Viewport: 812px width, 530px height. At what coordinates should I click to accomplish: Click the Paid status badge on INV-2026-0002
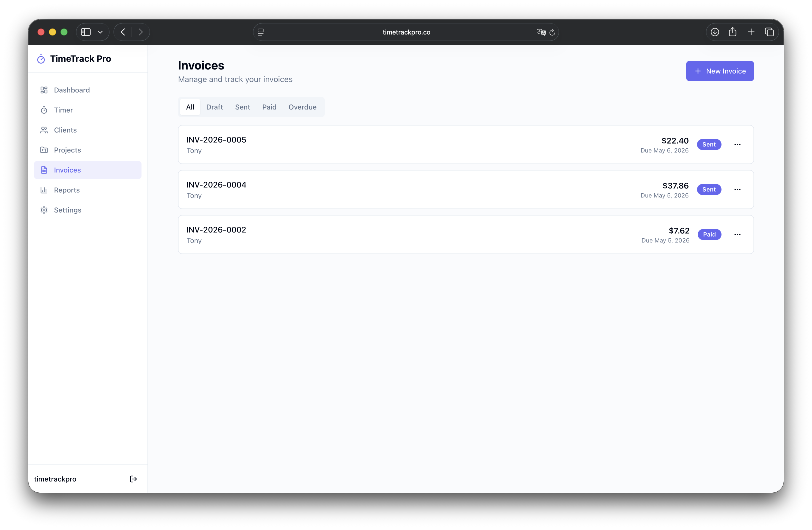coord(710,234)
